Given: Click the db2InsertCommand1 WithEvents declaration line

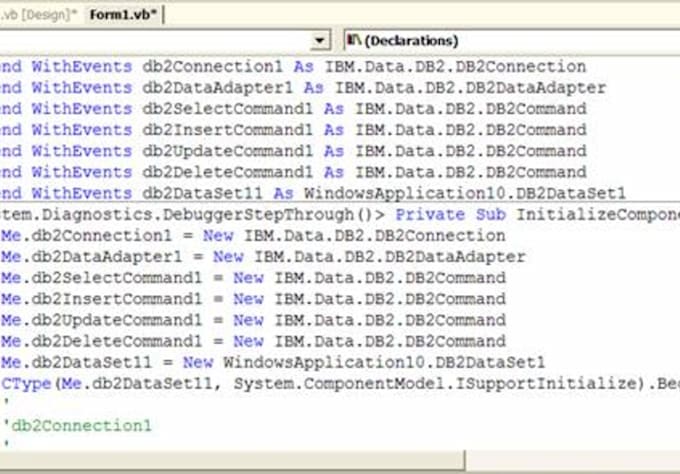Looking at the screenshot, I should click(293, 130).
